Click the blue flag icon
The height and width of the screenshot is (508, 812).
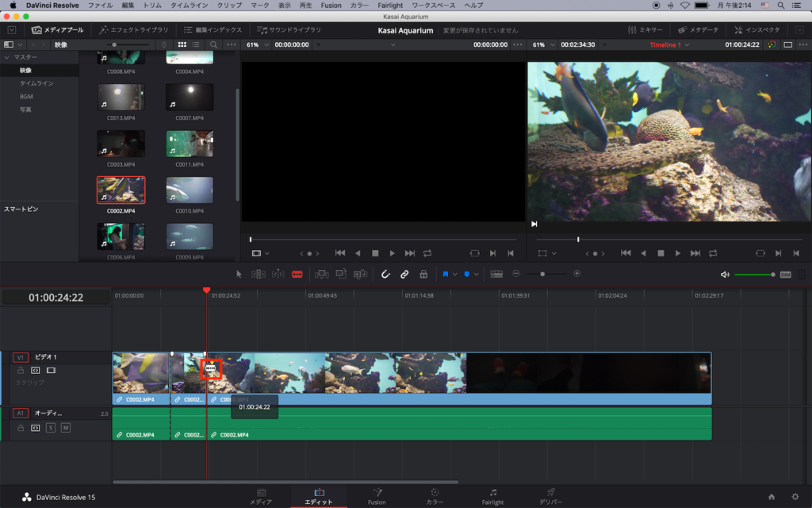coord(446,274)
